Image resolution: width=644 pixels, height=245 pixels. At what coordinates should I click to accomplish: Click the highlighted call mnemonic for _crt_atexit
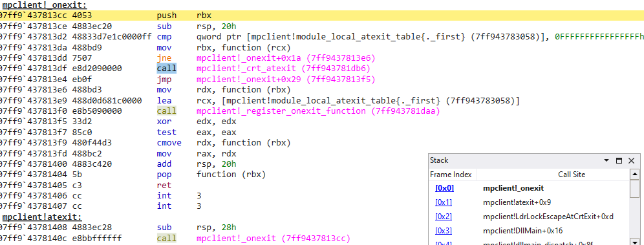click(x=166, y=69)
